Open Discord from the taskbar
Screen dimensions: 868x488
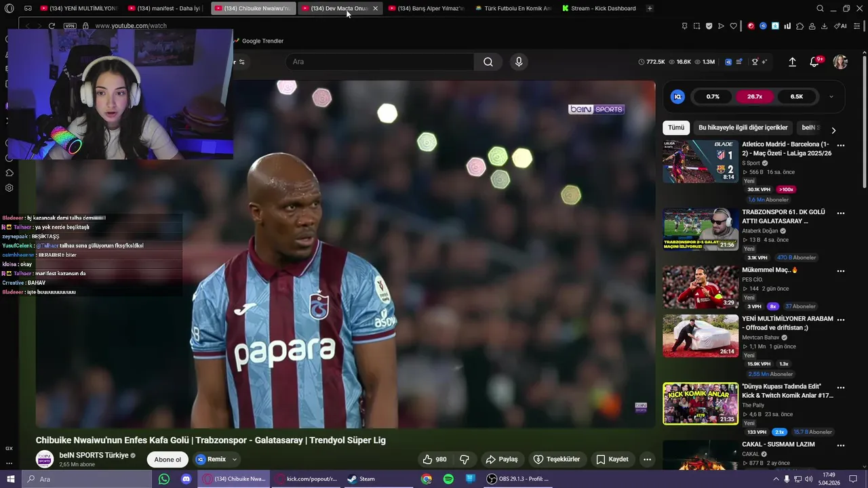186,479
